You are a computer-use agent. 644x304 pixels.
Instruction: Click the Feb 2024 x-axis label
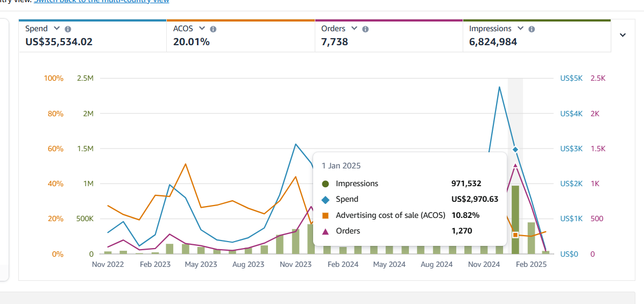tap(343, 265)
